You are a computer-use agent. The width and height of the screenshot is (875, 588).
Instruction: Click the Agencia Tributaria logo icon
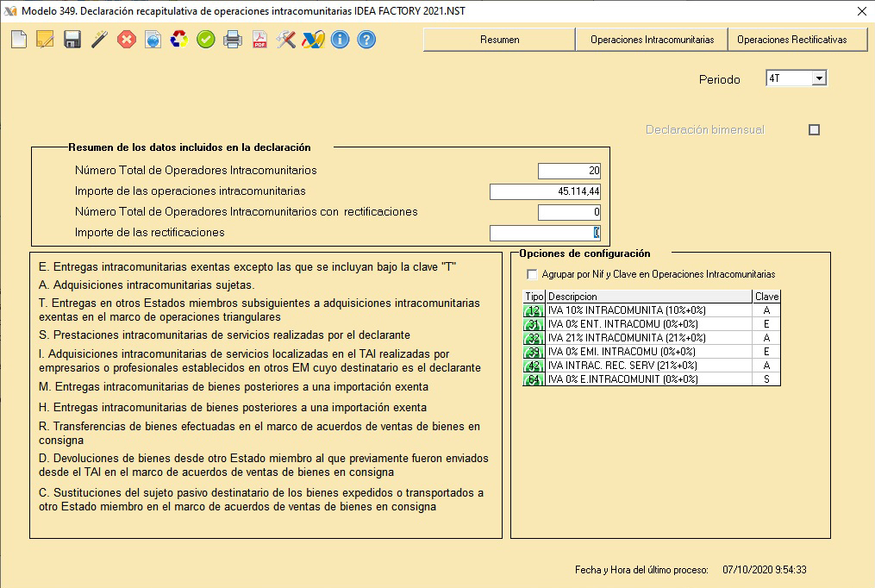point(313,40)
